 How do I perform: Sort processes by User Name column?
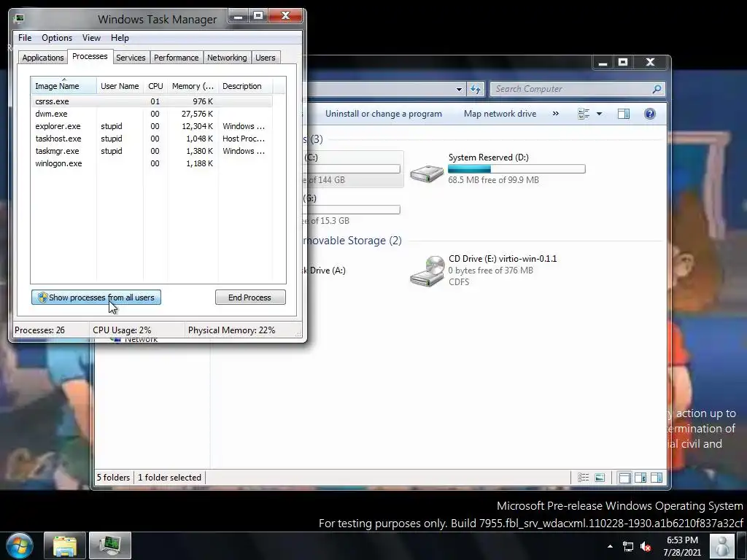pyautogui.click(x=120, y=86)
